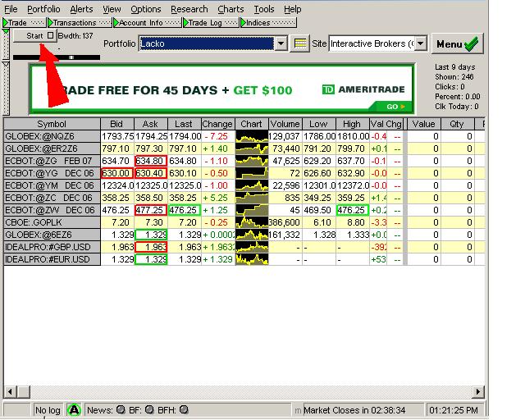The height and width of the screenshot is (420, 525).
Task: Select the CBOE: GOPLK symbol row
Action: click(52, 222)
